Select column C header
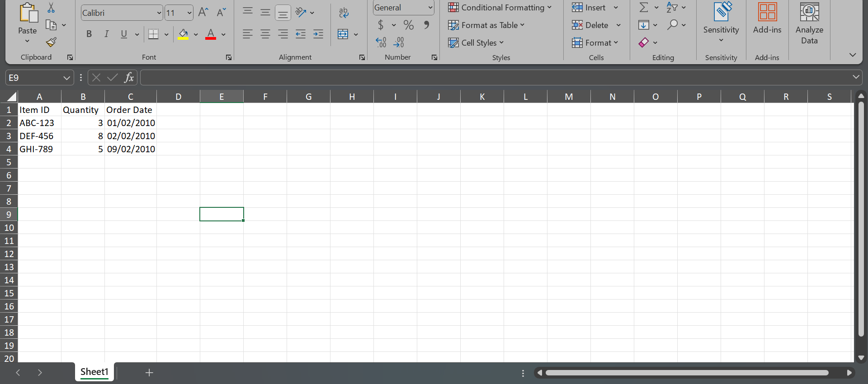The width and height of the screenshot is (868, 384). [x=131, y=97]
